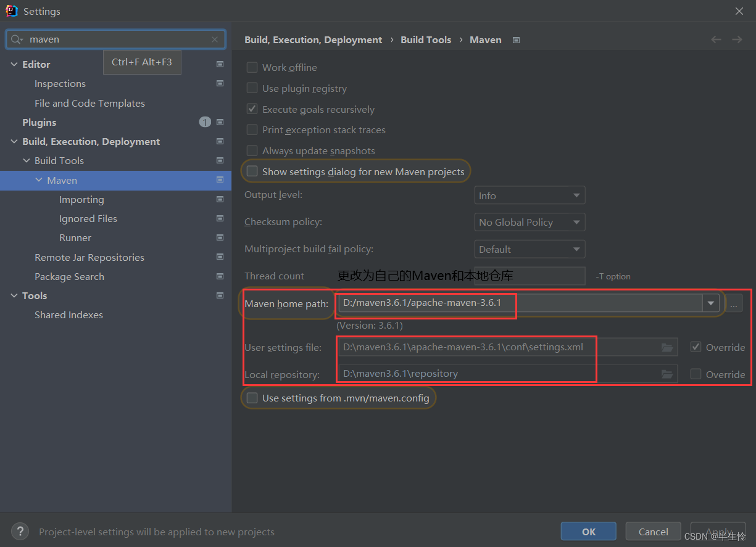
Task: Open Maven Importing settings
Action: click(81, 199)
